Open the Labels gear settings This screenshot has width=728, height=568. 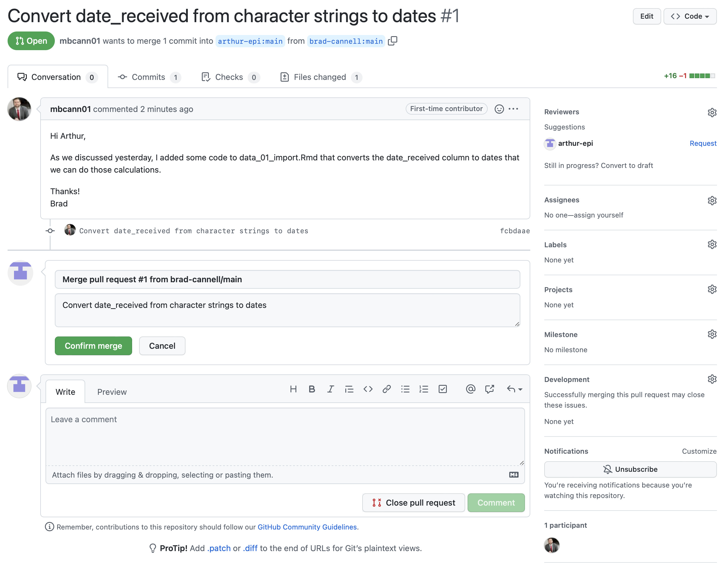click(x=712, y=245)
